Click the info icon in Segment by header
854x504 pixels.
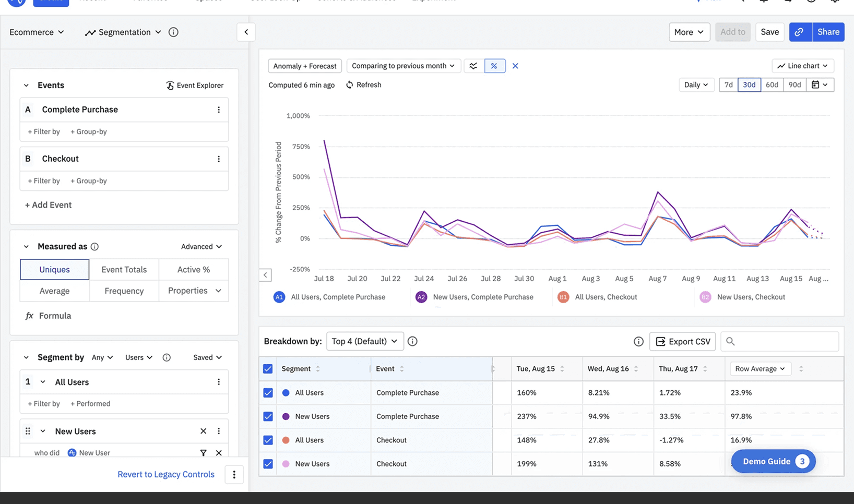click(167, 357)
